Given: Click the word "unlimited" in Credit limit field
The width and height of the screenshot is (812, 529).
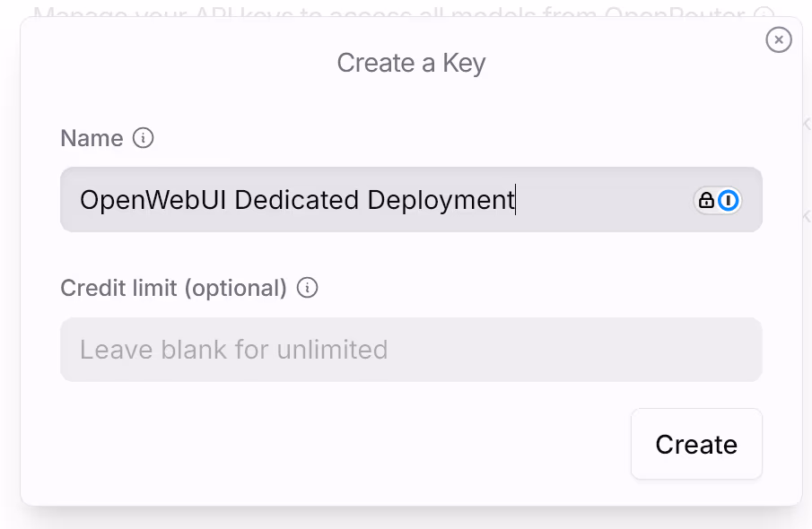Looking at the screenshot, I should [x=332, y=349].
